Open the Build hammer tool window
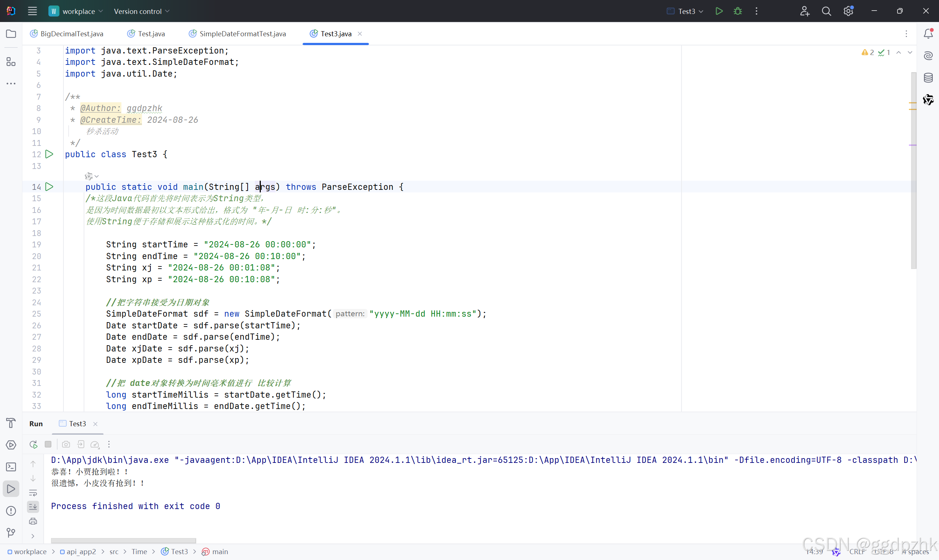This screenshot has height=560, width=939. click(x=11, y=423)
